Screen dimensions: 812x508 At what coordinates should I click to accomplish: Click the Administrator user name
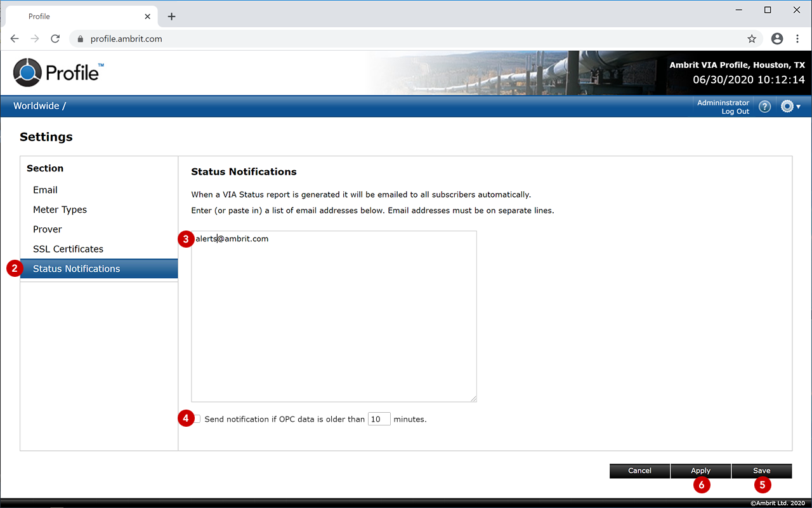point(723,103)
